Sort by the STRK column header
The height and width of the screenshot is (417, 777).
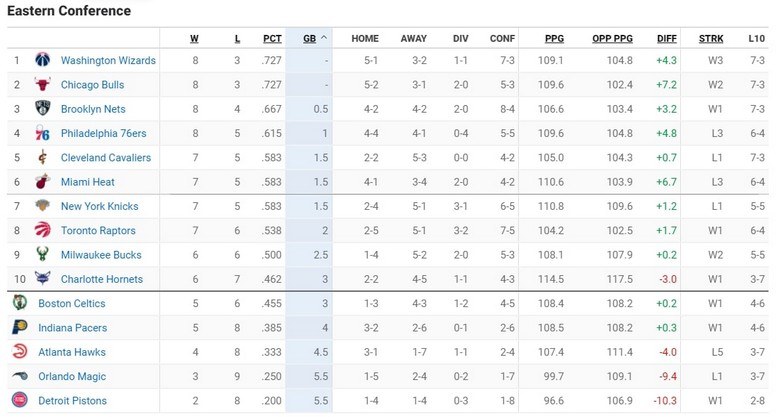pyautogui.click(x=711, y=39)
